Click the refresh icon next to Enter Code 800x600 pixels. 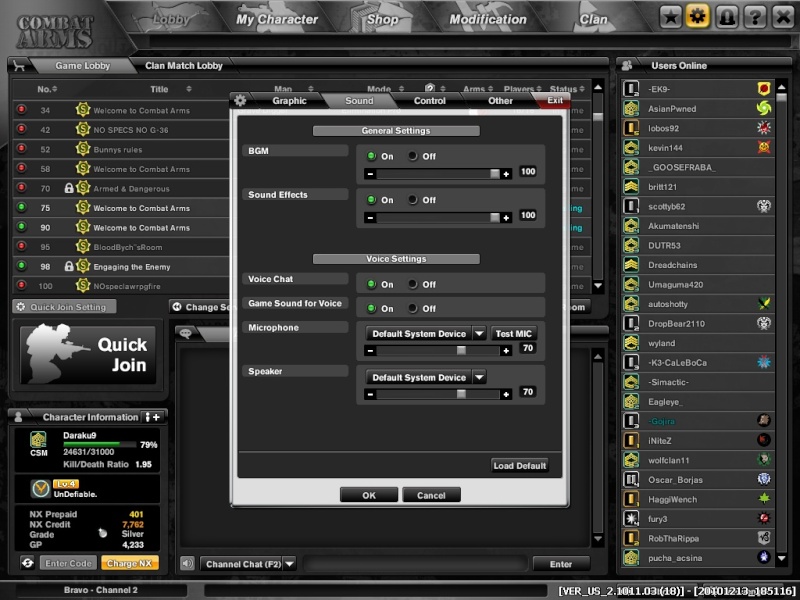[28, 563]
